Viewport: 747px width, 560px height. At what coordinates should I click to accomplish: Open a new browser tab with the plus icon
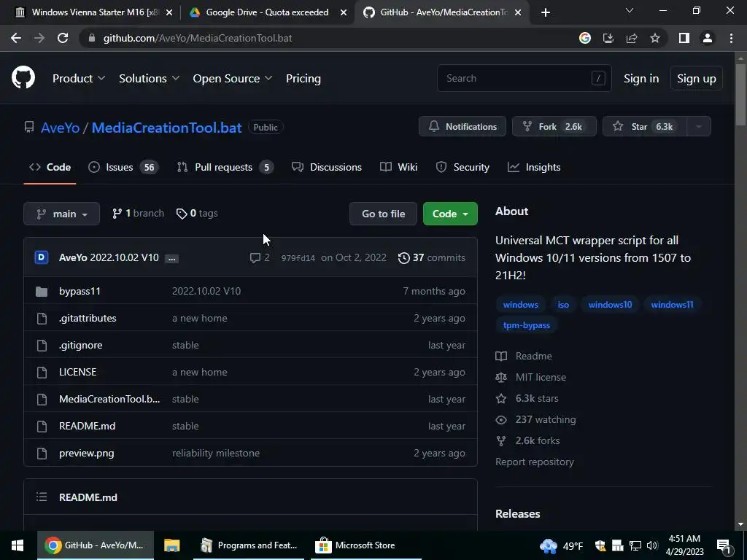tap(546, 12)
